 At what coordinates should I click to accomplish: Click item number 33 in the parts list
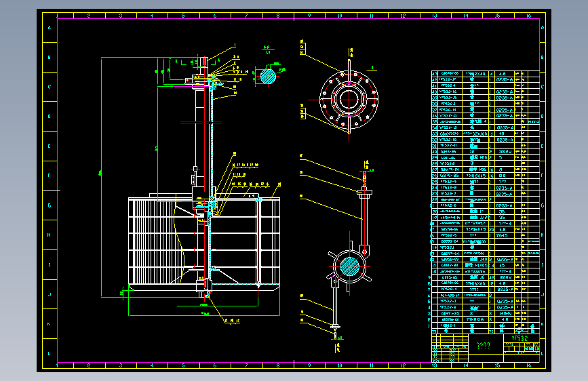[x=435, y=134]
